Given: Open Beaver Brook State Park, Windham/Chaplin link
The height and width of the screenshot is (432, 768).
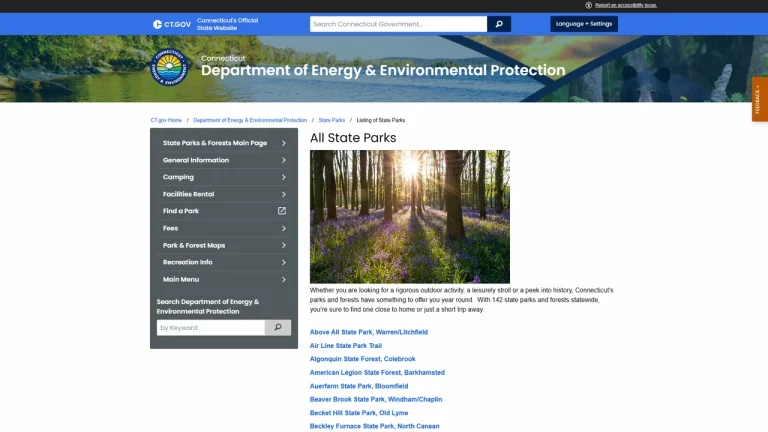Looking at the screenshot, I should click(376, 400).
